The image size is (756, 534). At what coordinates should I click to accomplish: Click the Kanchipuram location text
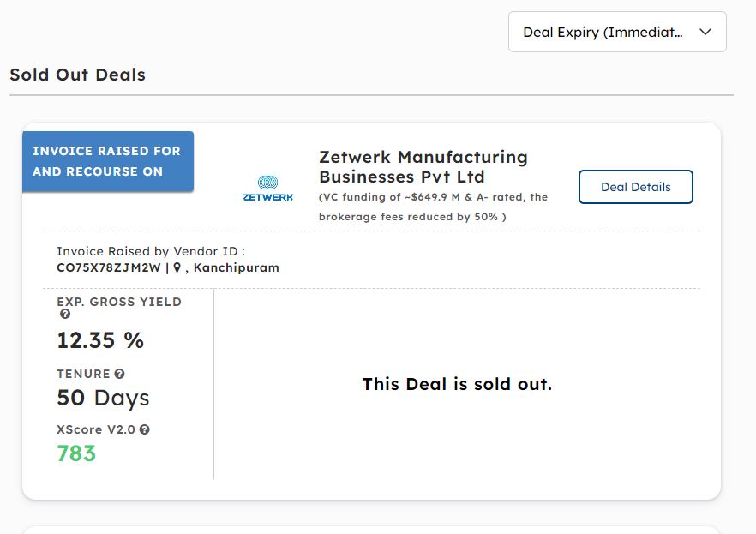coord(237,267)
